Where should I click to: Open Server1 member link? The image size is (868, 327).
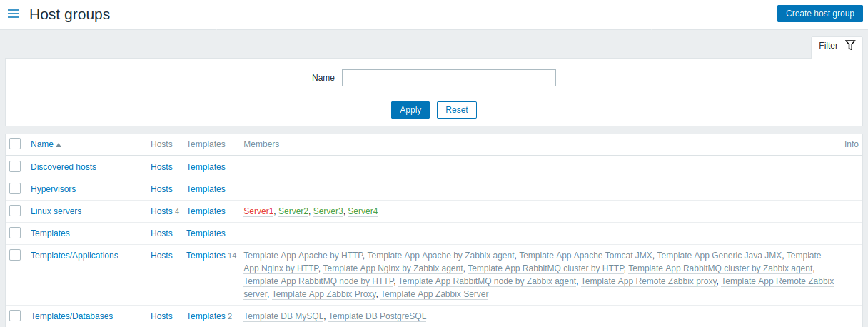[258, 211]
